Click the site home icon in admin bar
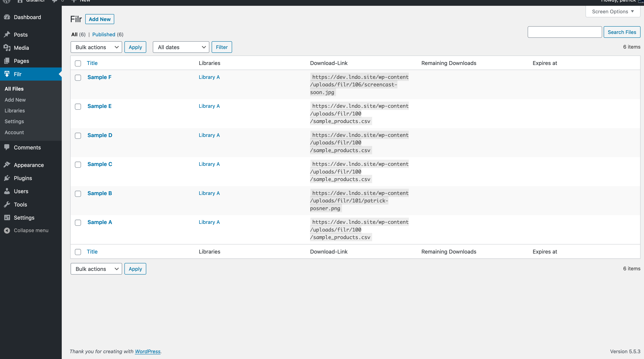Image resolution: width=644 pixels, height=359 pixels. pos(20,1)
